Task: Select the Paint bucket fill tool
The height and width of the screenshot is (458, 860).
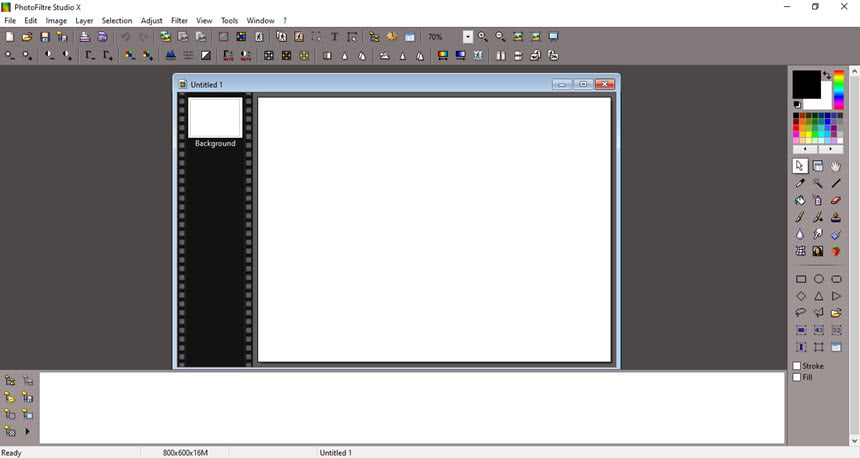Action: (800, 200)
